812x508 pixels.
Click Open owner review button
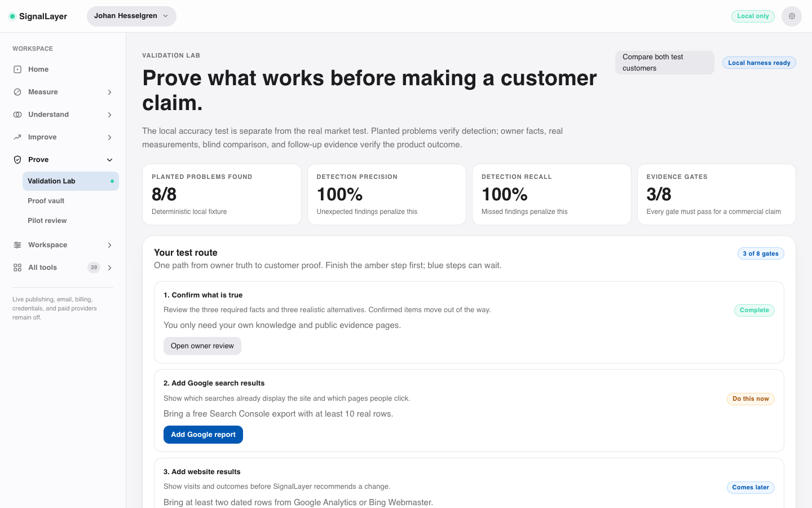pos(202,346)
